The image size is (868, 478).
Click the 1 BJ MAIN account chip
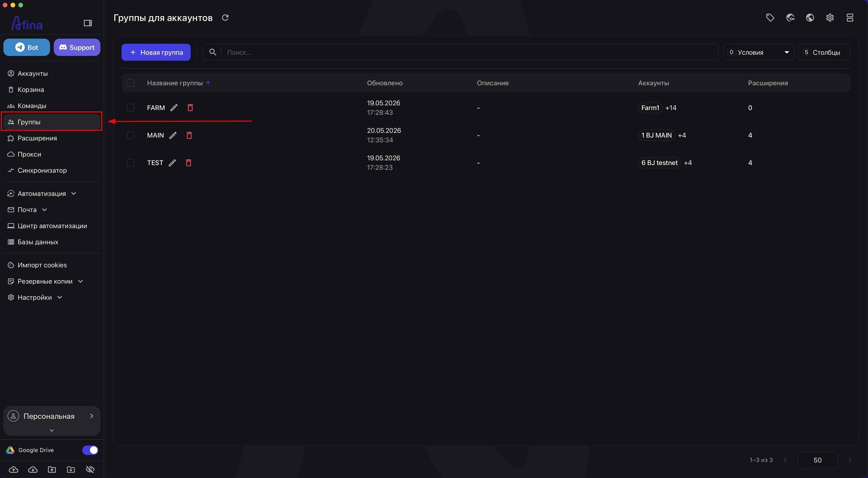[656, 135]
